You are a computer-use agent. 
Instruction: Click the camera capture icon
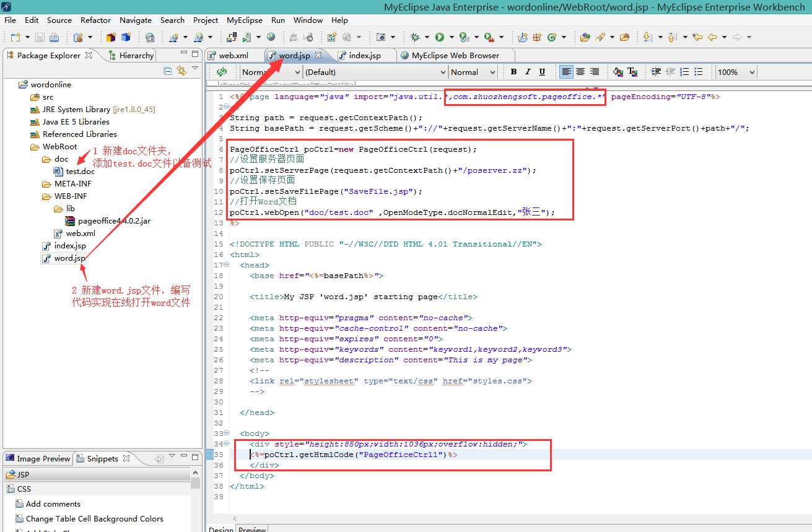(x=381, y=37)
